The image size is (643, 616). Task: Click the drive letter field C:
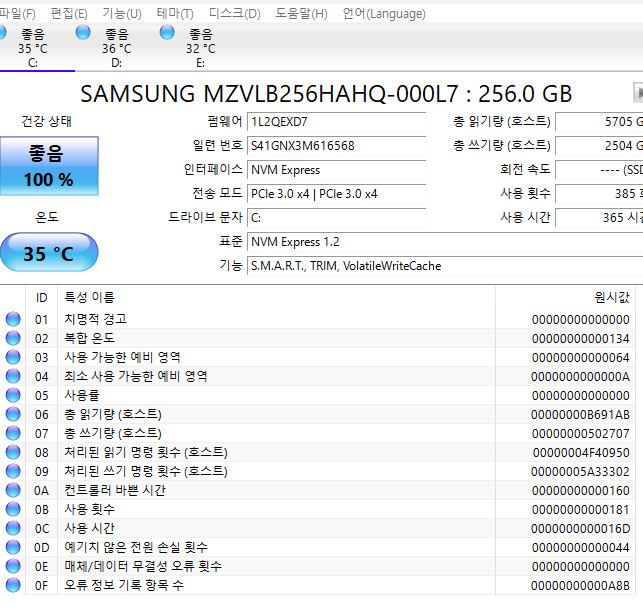point(336,218)
